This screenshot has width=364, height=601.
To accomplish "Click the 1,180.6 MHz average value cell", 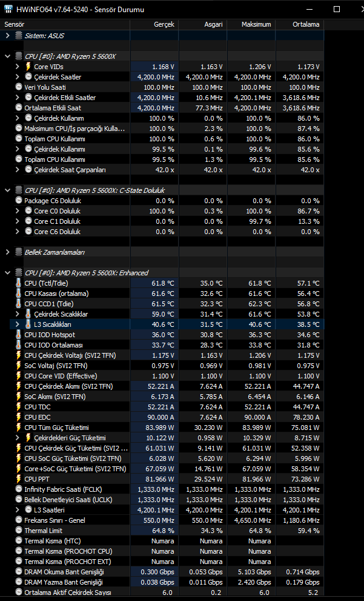I will 300,520.
